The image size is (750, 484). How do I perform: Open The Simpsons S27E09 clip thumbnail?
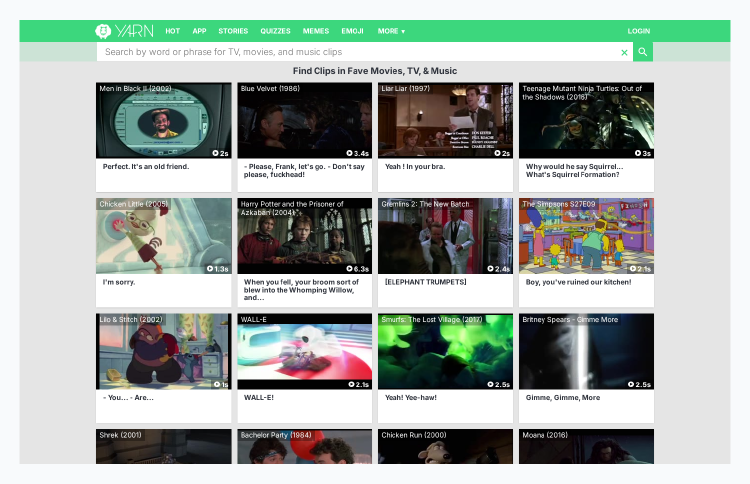tap(586, 236)
